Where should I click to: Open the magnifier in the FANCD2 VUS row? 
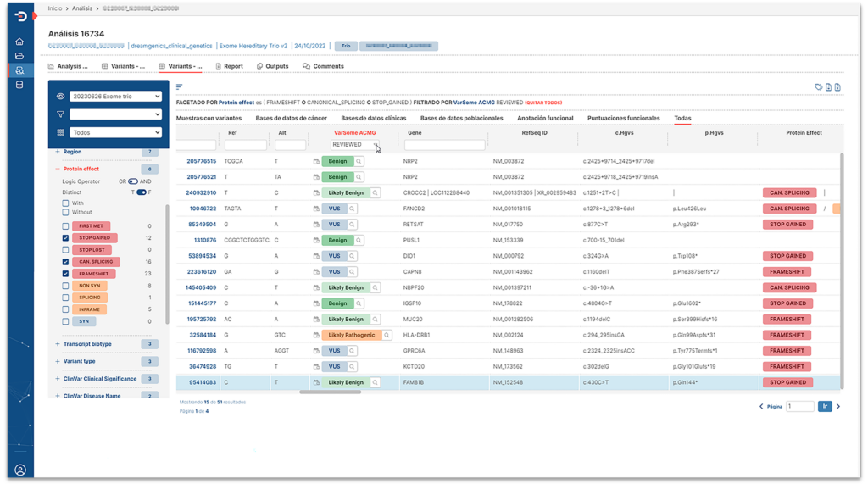click(x=352, y=209)
